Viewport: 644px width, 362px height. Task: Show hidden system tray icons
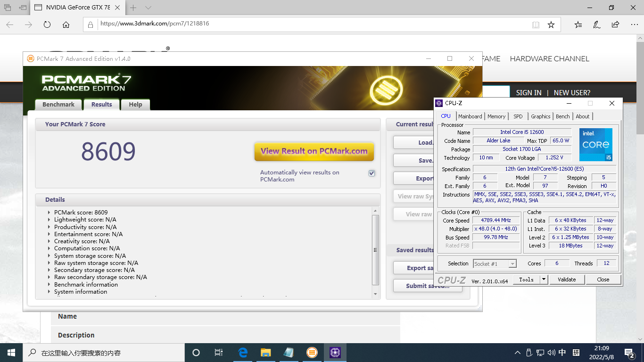518,353
